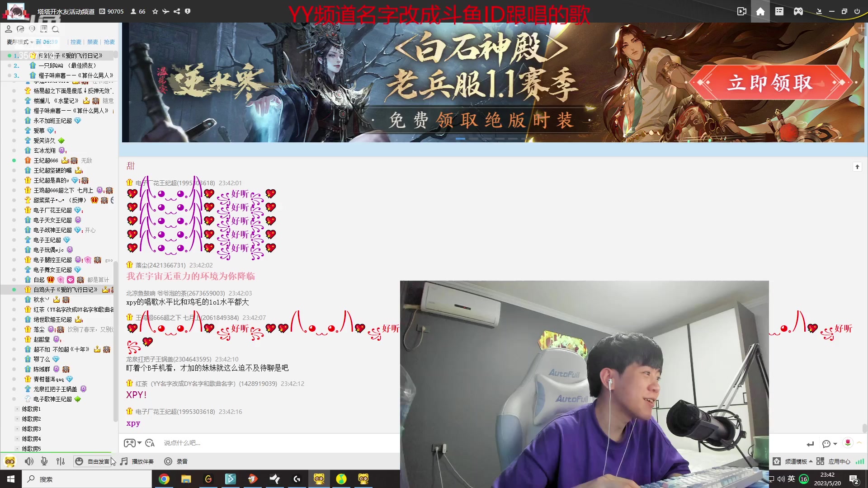Click the channel avatar in the title bar

[x=16, y=11]
